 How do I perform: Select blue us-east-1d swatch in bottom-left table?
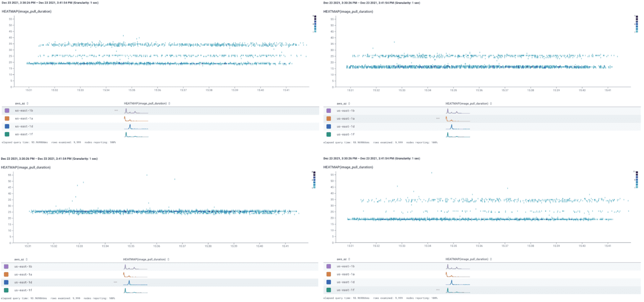(6, 282)
